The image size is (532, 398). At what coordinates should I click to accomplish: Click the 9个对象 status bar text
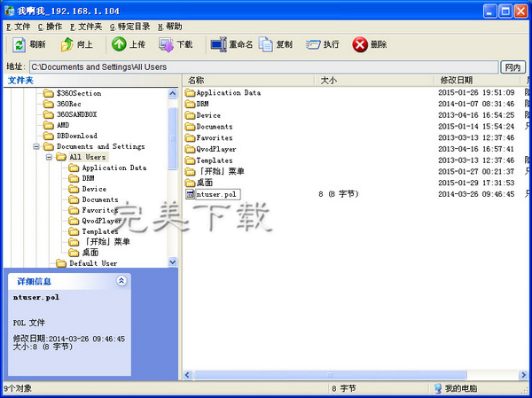click(x=18, y=388)
